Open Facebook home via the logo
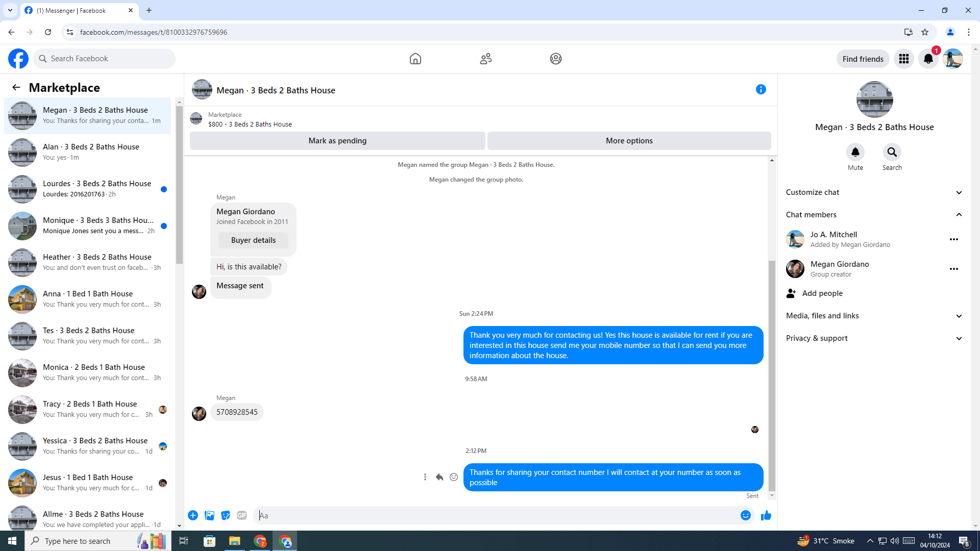This screenshot has height=551, width=980. 18,59
